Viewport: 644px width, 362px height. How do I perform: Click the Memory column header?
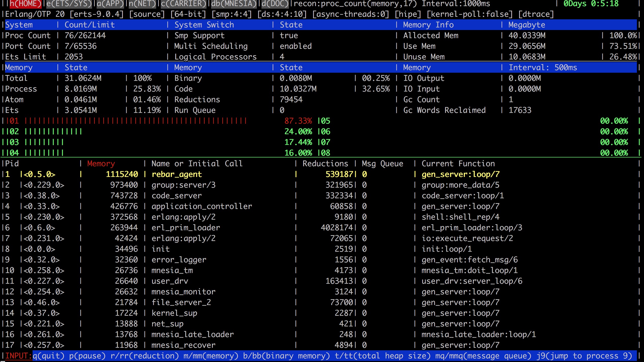[101, 163]
